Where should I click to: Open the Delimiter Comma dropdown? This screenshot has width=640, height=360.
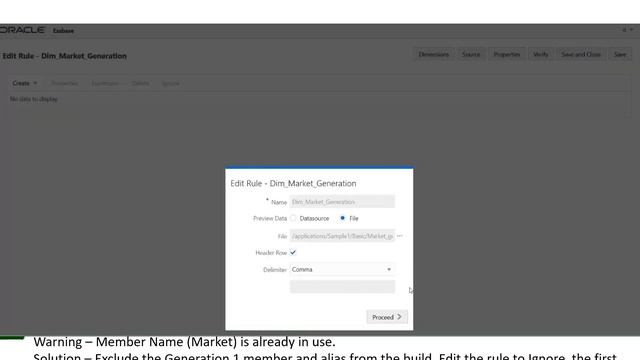[342, 269]
